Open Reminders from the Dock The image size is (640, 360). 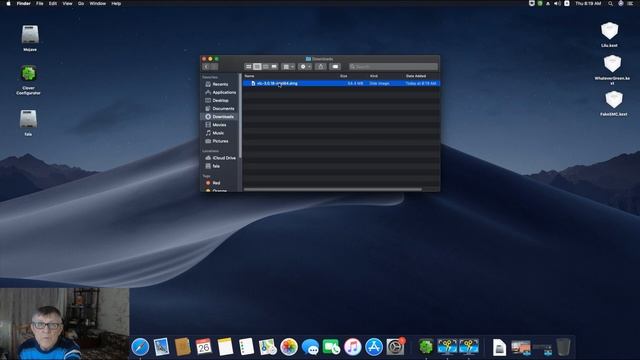tap(246, 347)
